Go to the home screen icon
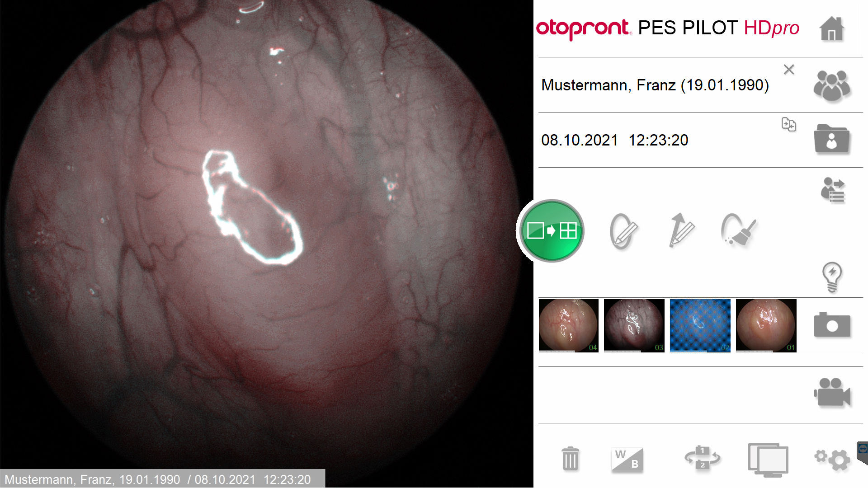 click(x=831, y=29)
